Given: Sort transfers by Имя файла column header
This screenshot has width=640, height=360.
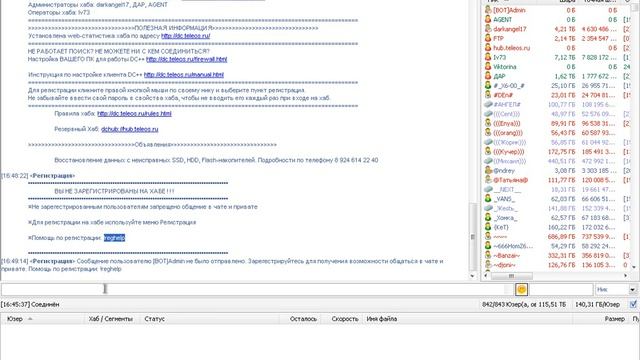Looking at the screenshot, I should (x=468, y=319).
